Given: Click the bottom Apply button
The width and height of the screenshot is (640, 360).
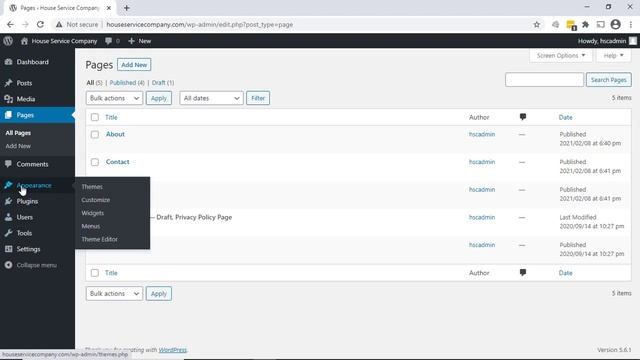Looking at the screenshot, I should click(x=159, y=293).
